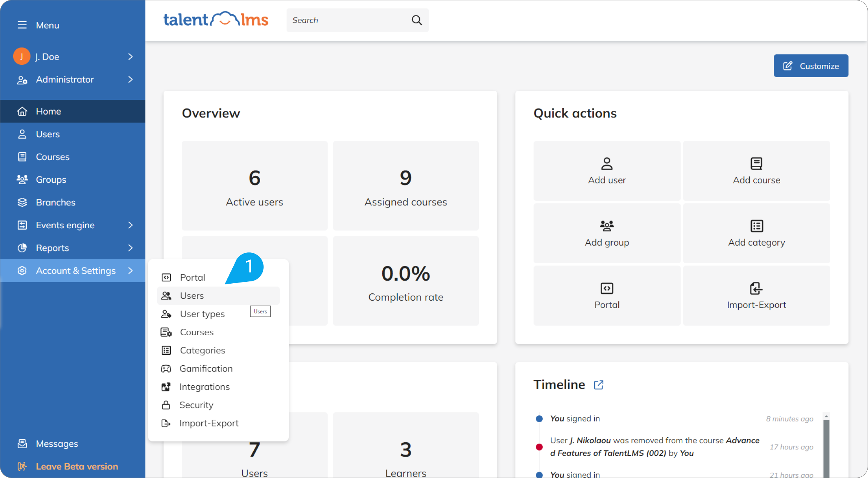
Task: Click the '17 hours ago' timestamp
Action: (791, 447)
